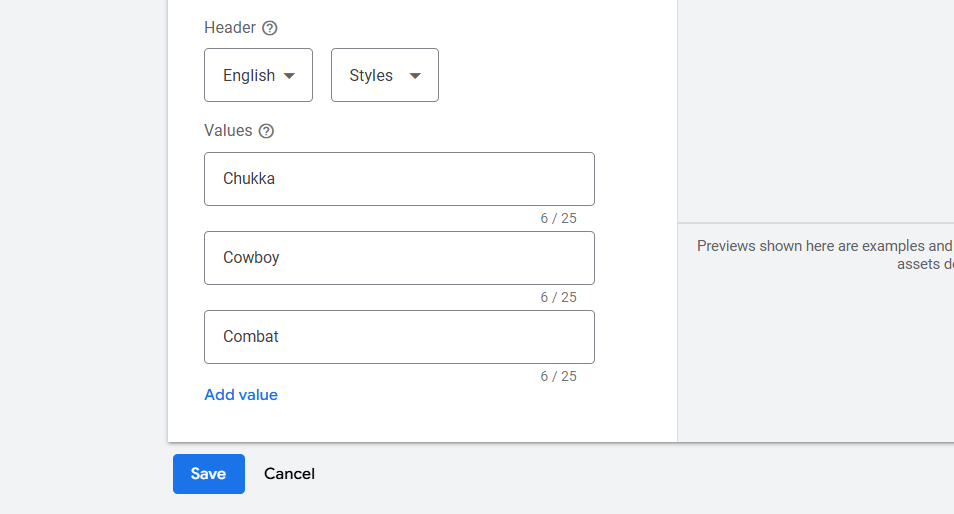Click the help icon beside Header
This screenshot has height=514, width=954.
point(269,28)
